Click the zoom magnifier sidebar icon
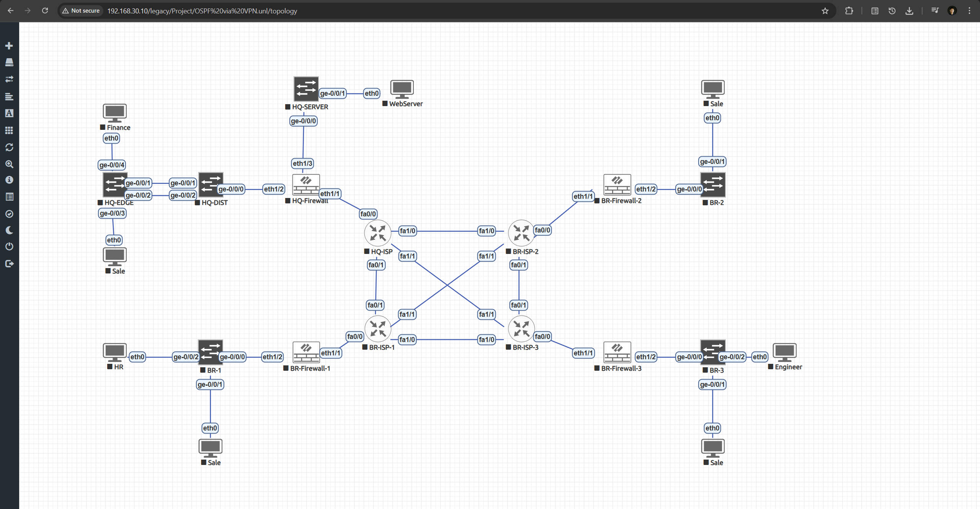Screen dimensions: 980x509 tap(9, 164)
